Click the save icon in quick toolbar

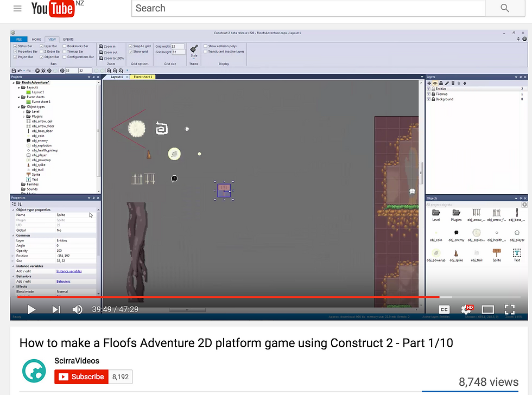14,71
